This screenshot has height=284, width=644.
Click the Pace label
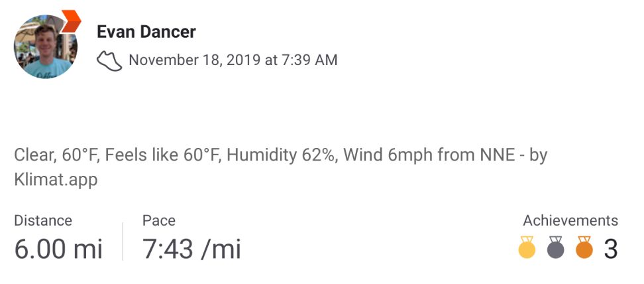159,220
